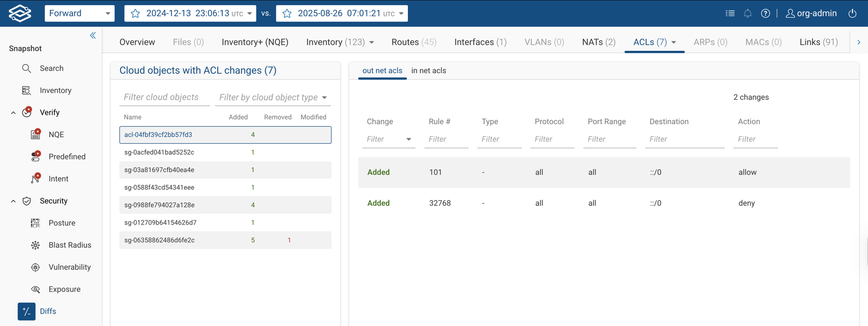Click the Forward Networks logo icon
868x326 pixels.
tap(20, 13)
